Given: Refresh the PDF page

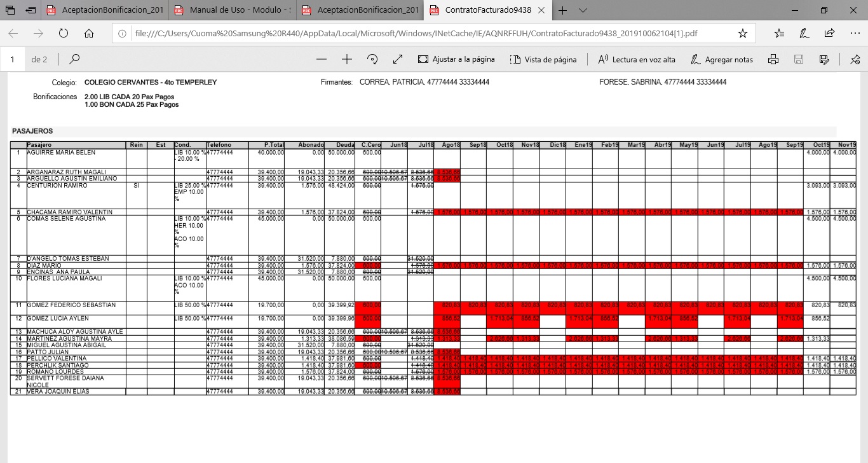Looking at the screenshot, I should 63,34.
